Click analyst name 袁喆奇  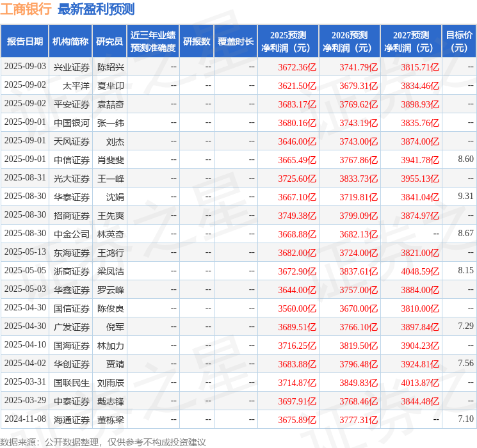(x=110, y=104)
